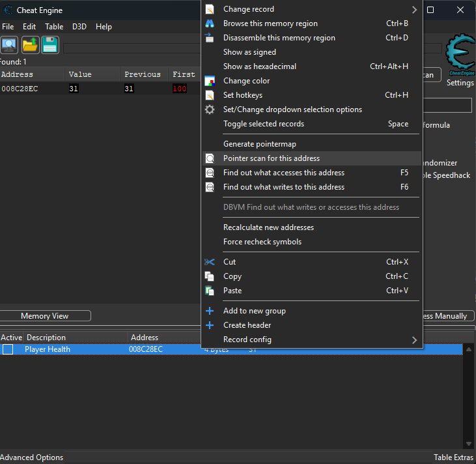This screenshot has width=476, height=464.
Task: Click the Table Extras button
Action: (453, 457)
